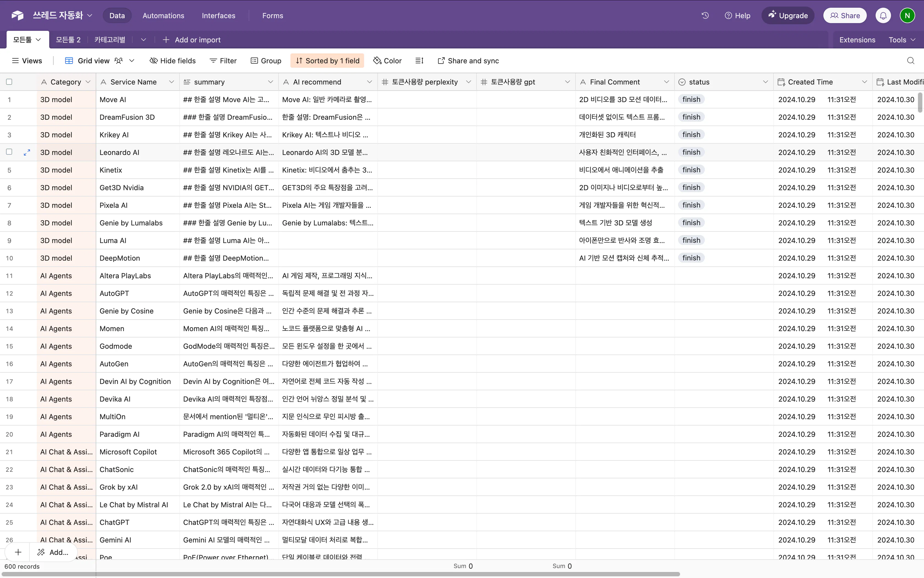The height and width of the screenshot is (578, 924).
Task: Click the Airtable home logo icon
Action: 18,15
